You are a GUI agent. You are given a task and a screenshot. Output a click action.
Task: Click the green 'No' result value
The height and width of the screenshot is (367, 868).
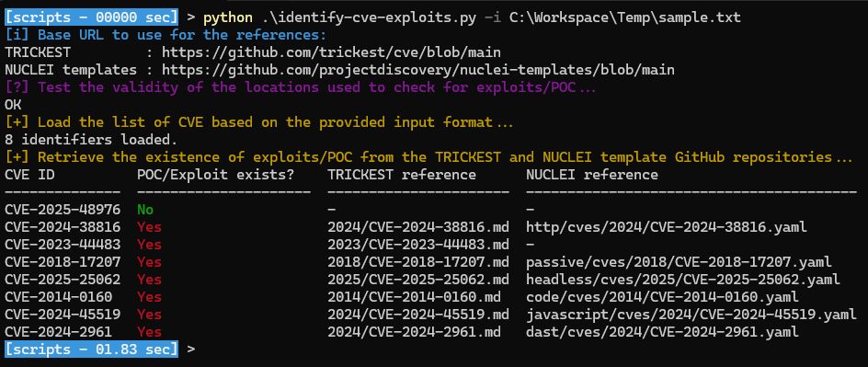(145, 210)
